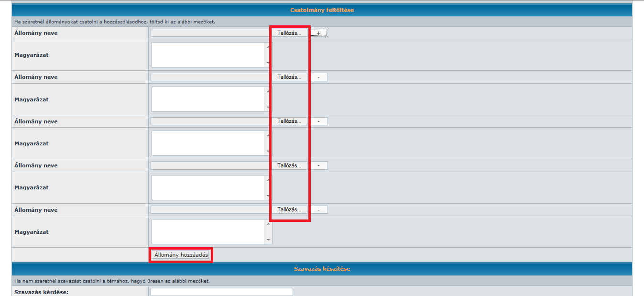Click the plus button to add attachment row
Screen dimensions: 644x296
click(319, 33)
